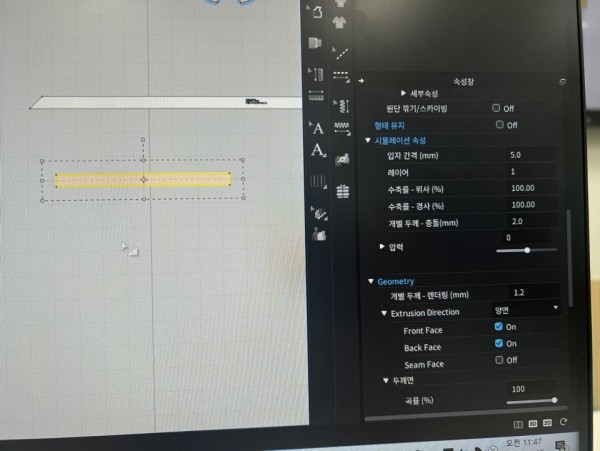Image resolution: width=600 pixels, height=451 pixels.
Task: Enable the Seam Face checkbox
Action: click(x=498, y=360)
